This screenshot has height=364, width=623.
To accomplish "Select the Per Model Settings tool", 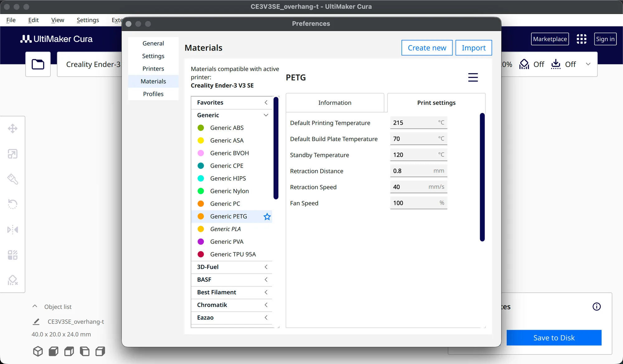I will coord(12,255).
